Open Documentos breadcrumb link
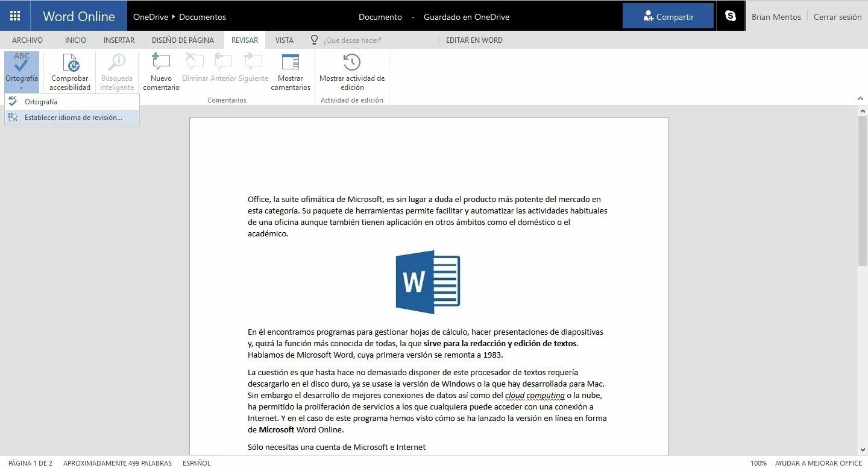Screen dimensions: 868x468 [x=203, y=17]
